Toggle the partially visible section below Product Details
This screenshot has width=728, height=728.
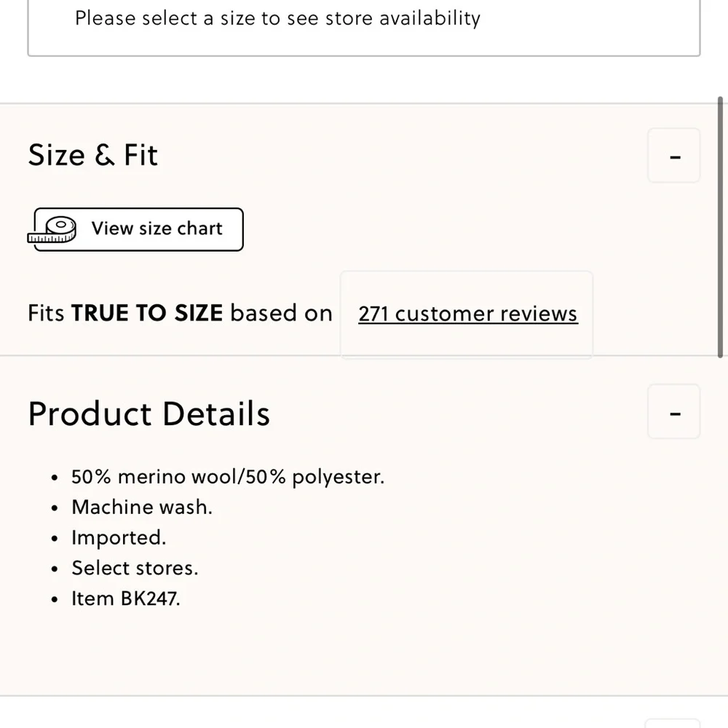(x=673, y=724)
